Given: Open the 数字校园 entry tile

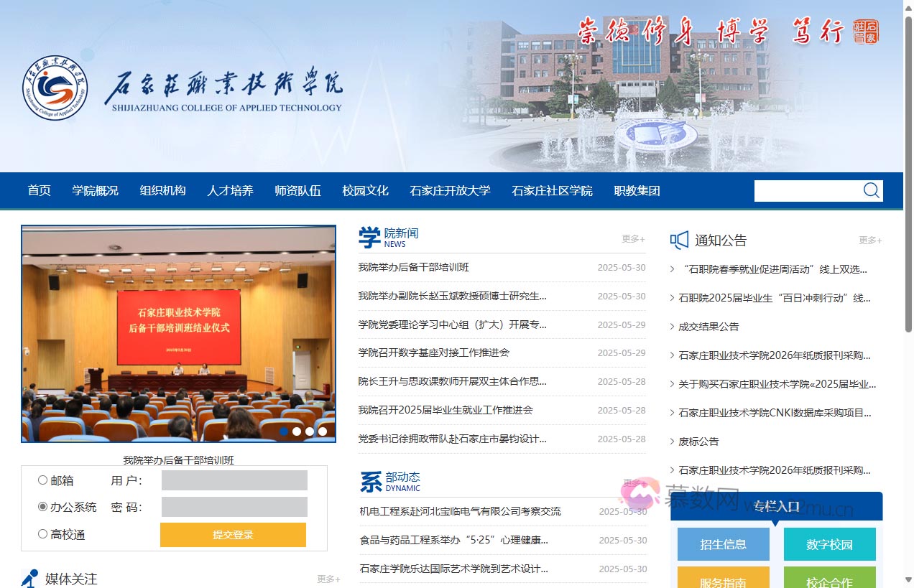Looking at the screenshot, I should click(x=830, y=544).
